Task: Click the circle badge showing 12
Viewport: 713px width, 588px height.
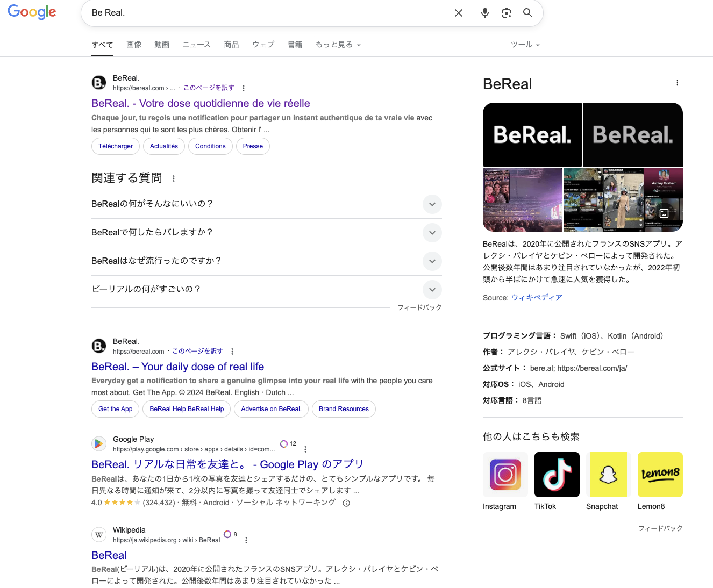Action: point(288,444)
